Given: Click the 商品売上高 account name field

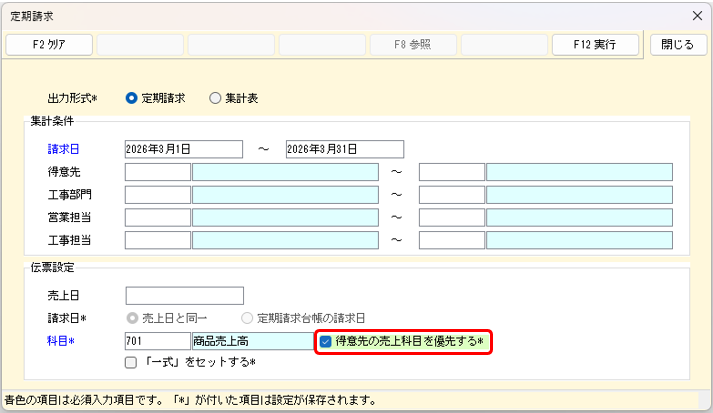Looking at the screenshot, I should 253,341.
